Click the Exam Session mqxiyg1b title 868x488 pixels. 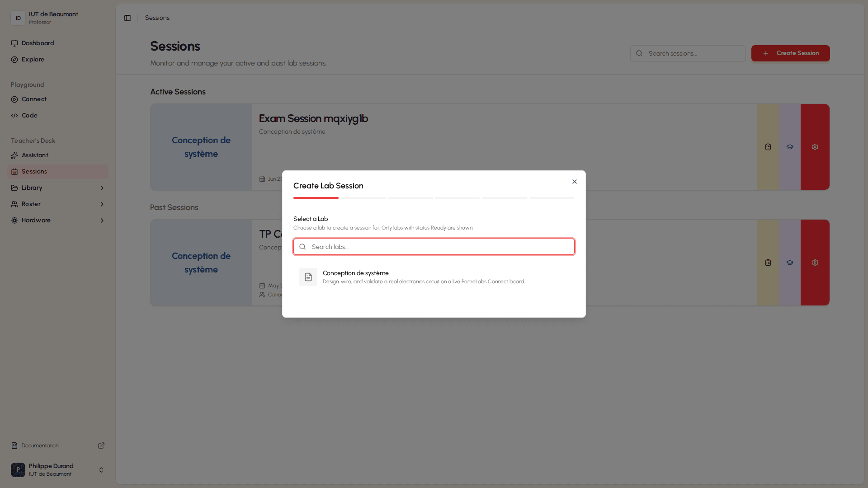pos(313,118)
